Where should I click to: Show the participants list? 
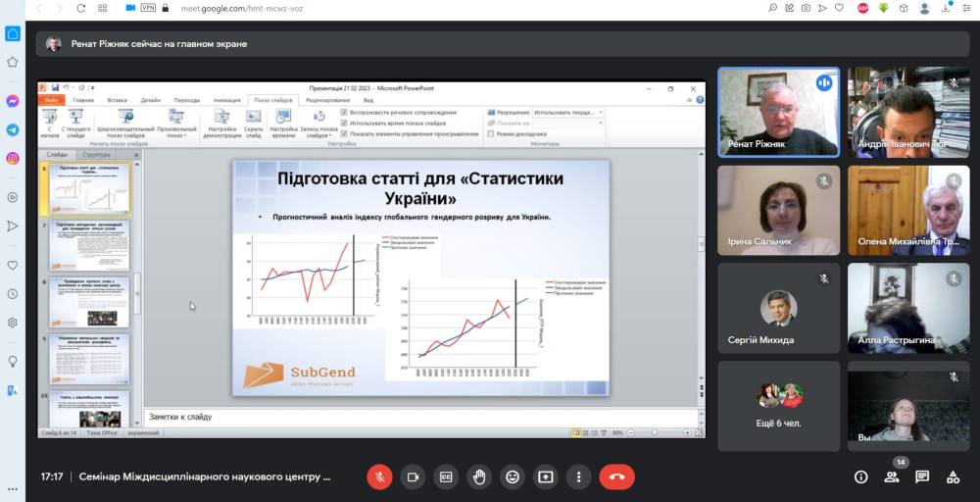pos(892,477)
